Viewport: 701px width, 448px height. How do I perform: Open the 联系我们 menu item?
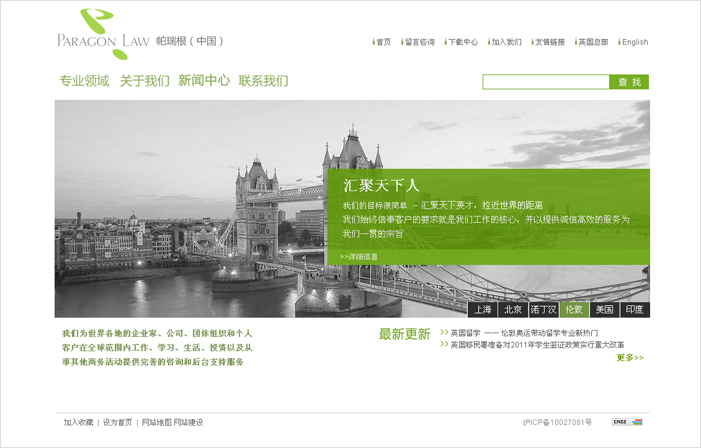[263, 81]
